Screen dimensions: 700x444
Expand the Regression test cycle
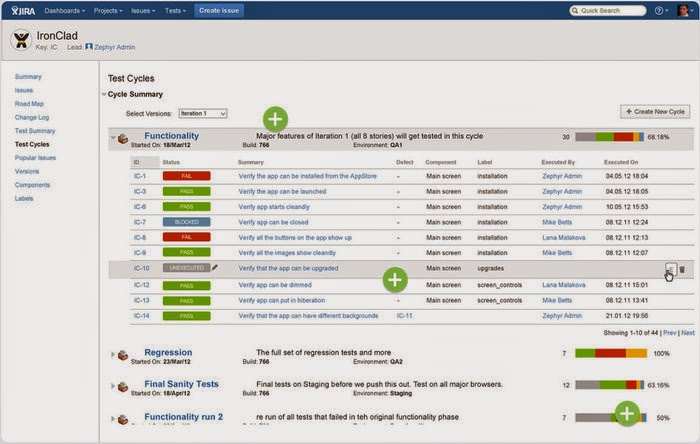point(112,355)
